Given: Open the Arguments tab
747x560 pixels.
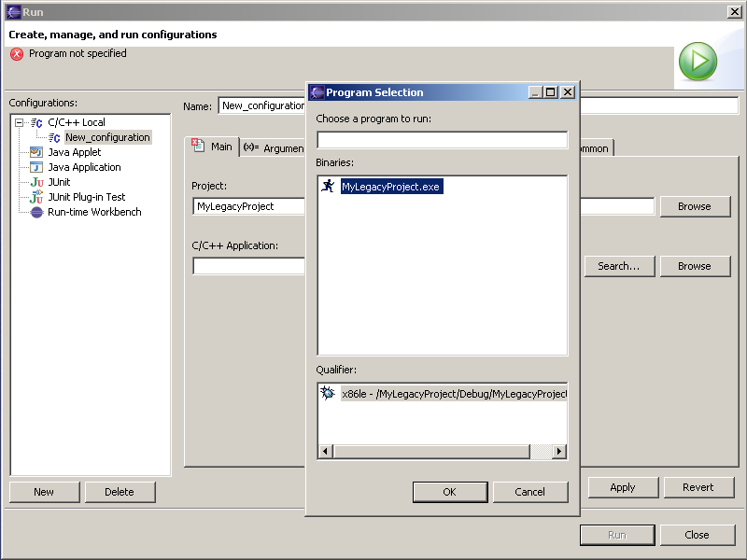Looking at the screenshot, I should coord(275,147).
